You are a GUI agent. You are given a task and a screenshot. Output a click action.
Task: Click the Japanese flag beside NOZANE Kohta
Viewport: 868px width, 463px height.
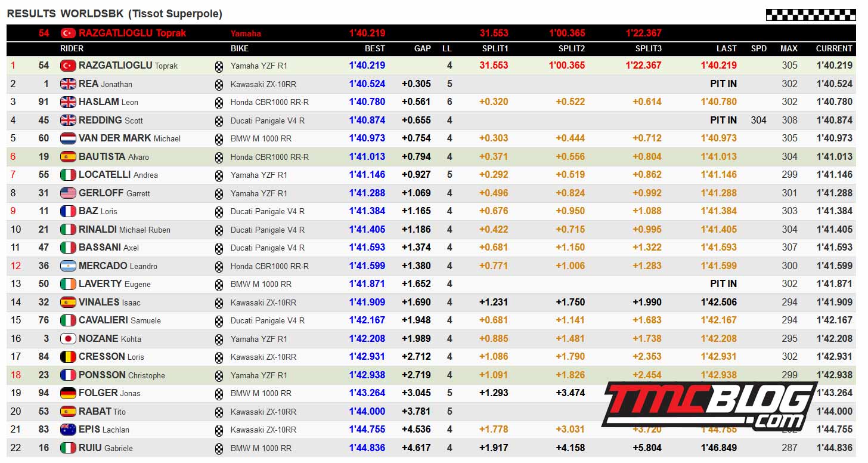(68, 339)
